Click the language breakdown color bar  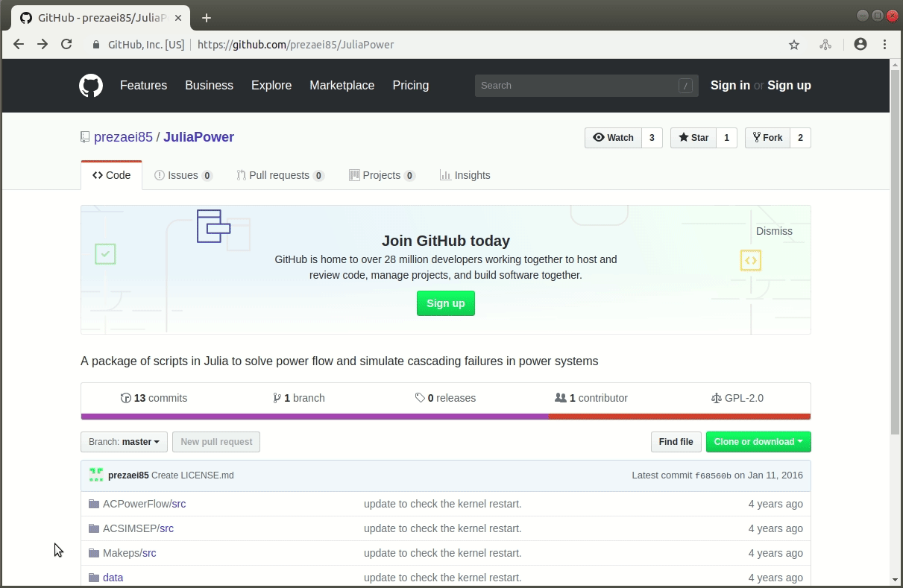pyautogui.click(x=446, y=417)
